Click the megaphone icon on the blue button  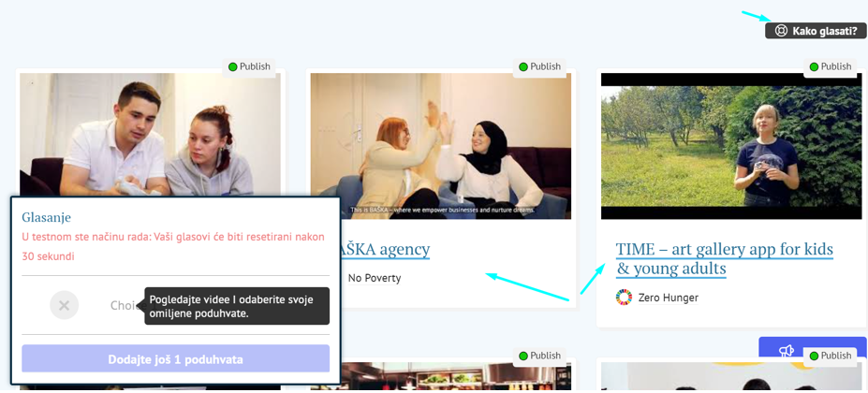[787, 351]
